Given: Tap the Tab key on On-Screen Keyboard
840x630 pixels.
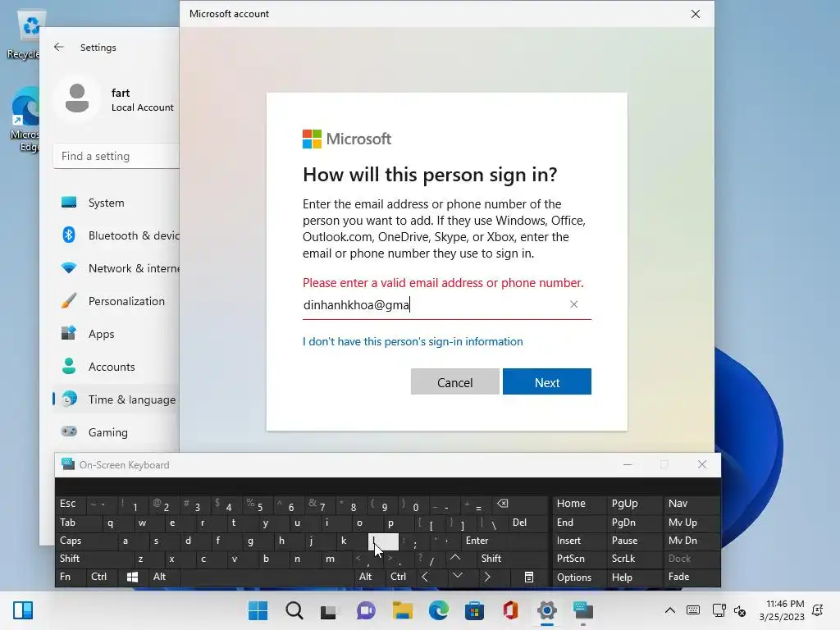Looking at the screenshot, I should 78,523.
